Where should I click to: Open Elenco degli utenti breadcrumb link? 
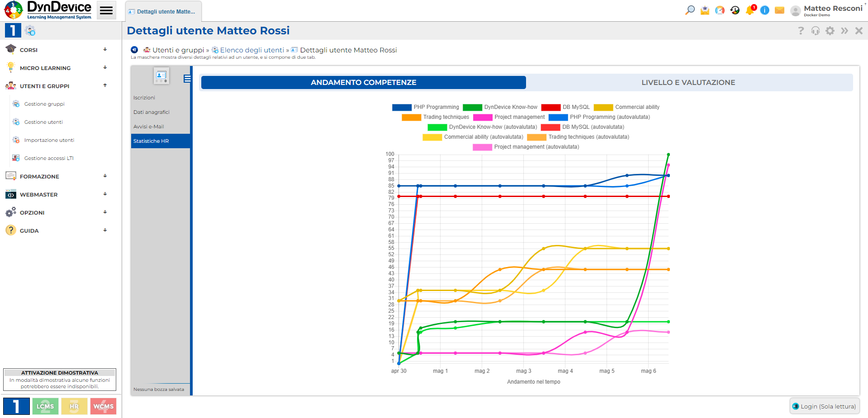[251, 50]
